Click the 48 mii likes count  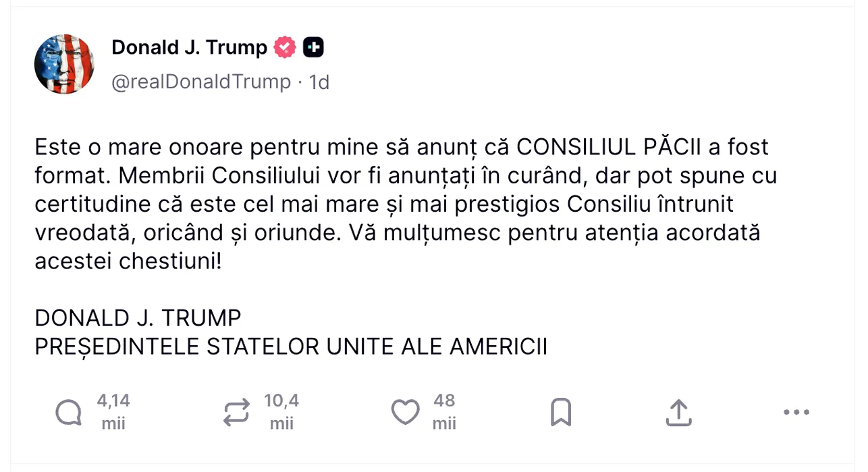444,412
